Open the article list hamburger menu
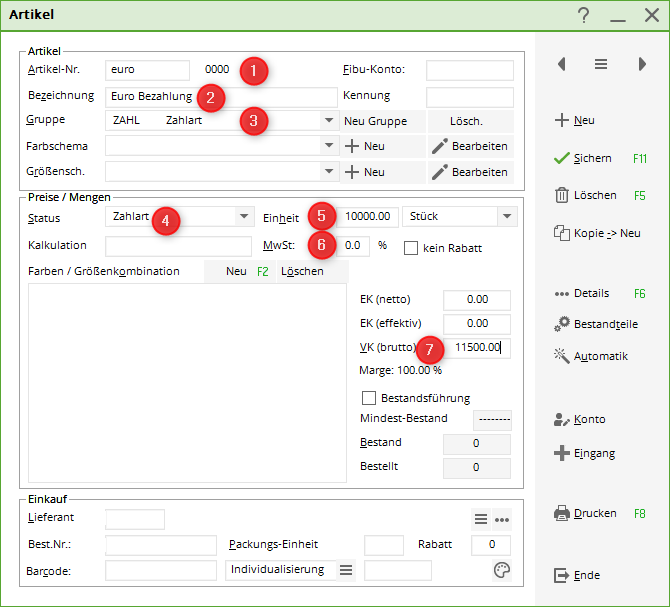670x607 pixels. (x=601, y=64)
